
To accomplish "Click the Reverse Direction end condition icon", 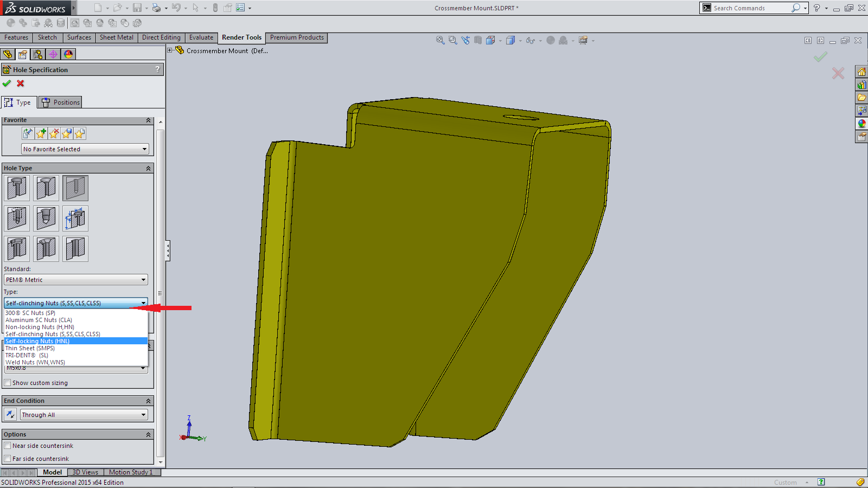I will tap(10, 415).
